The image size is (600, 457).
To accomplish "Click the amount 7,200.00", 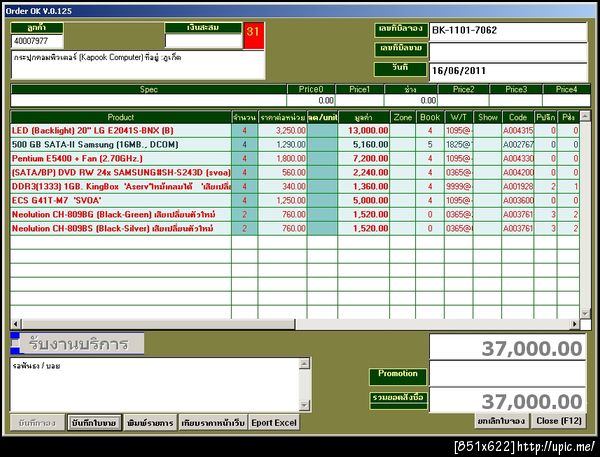I will (x=370, y=158).
